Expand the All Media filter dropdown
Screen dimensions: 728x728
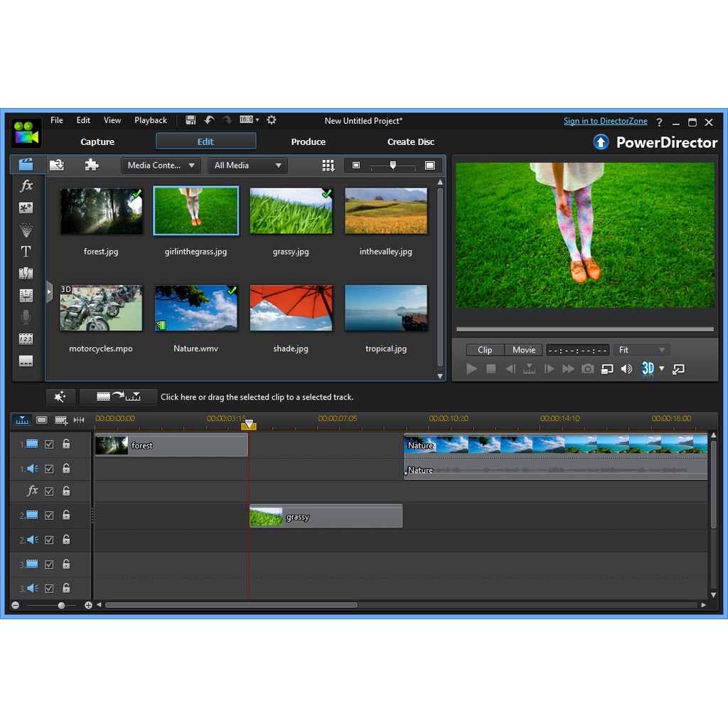(247, 166)
